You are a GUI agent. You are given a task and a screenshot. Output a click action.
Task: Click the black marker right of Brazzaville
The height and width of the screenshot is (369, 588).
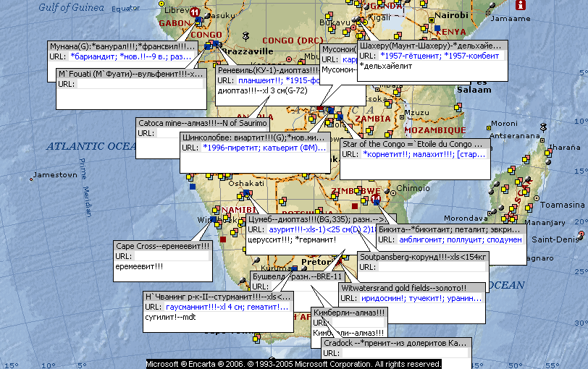(x=246, y=35)
